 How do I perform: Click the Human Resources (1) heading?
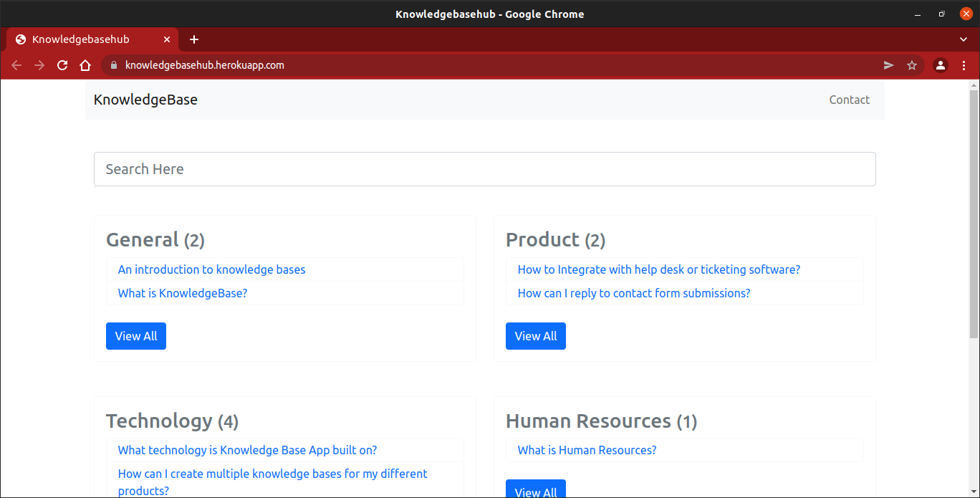tap(602, 421)
